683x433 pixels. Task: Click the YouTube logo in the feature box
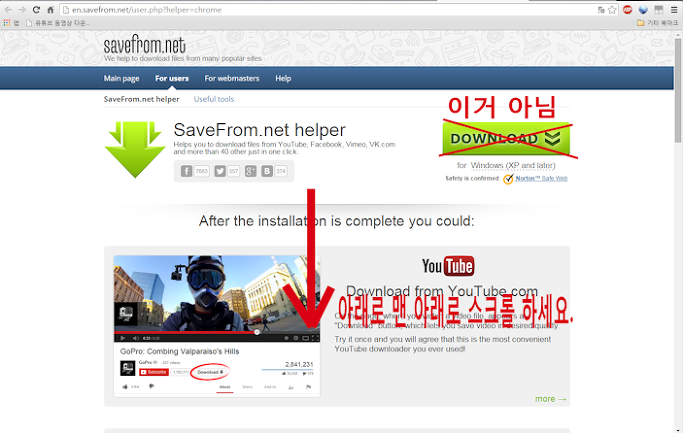(448, 266)
